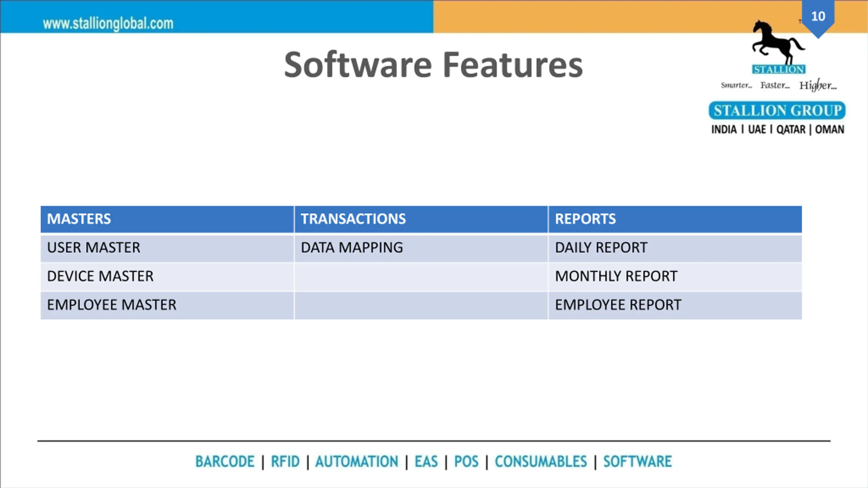
Task: Select the Software Features title
Action: 433,65
